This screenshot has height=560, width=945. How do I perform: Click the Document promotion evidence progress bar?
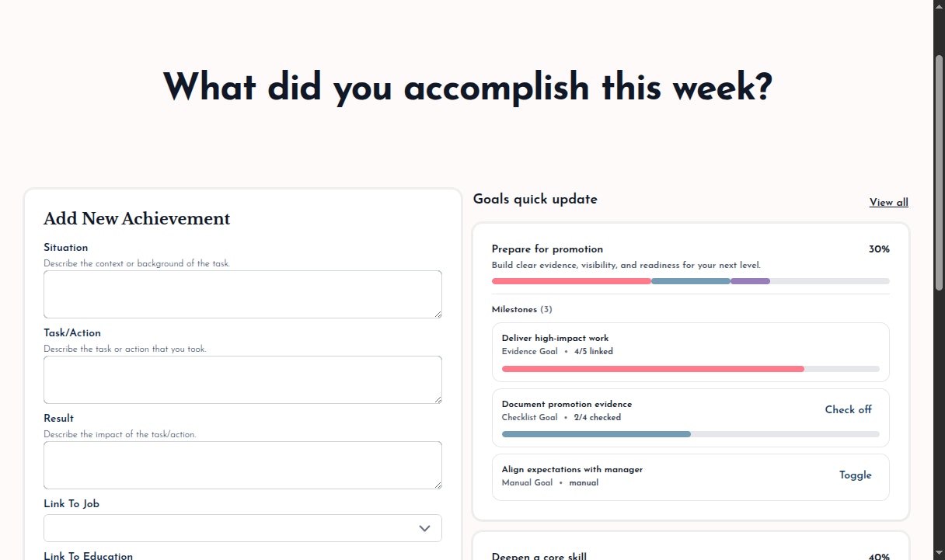click(x=690, y=434)
